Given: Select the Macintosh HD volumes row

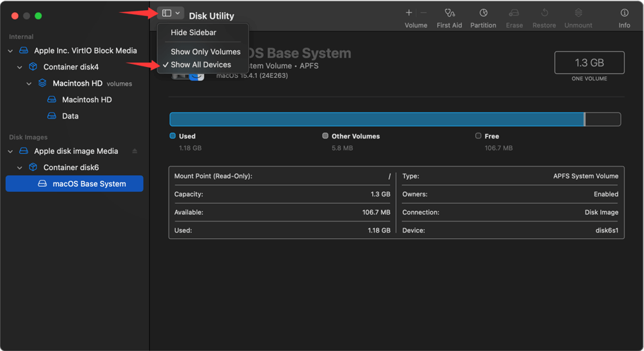Looking at the screenshot, I should [x=74, y=83].
